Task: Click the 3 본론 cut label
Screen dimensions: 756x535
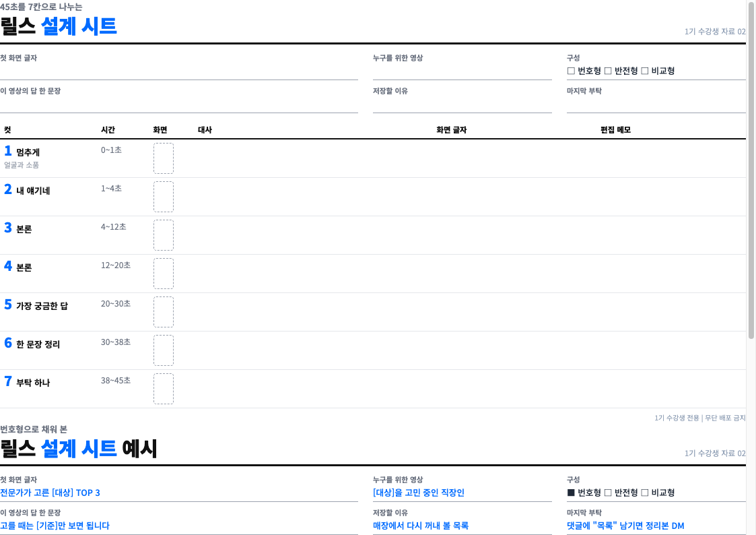Action: [18, 228]
